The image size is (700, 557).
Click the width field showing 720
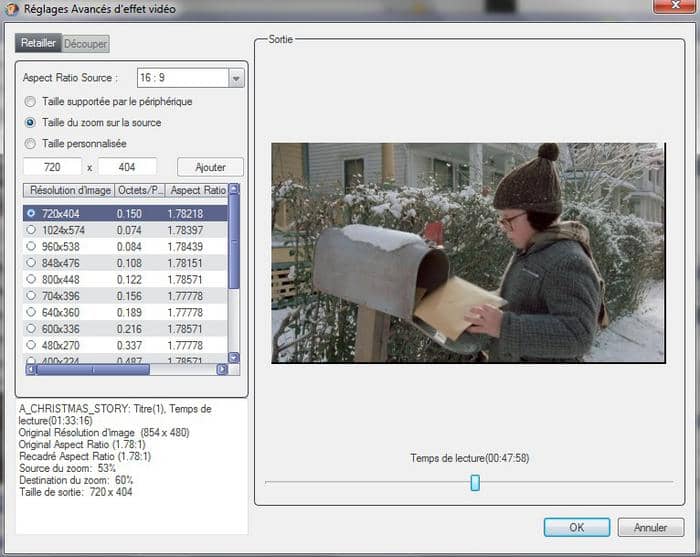(53, 167)
